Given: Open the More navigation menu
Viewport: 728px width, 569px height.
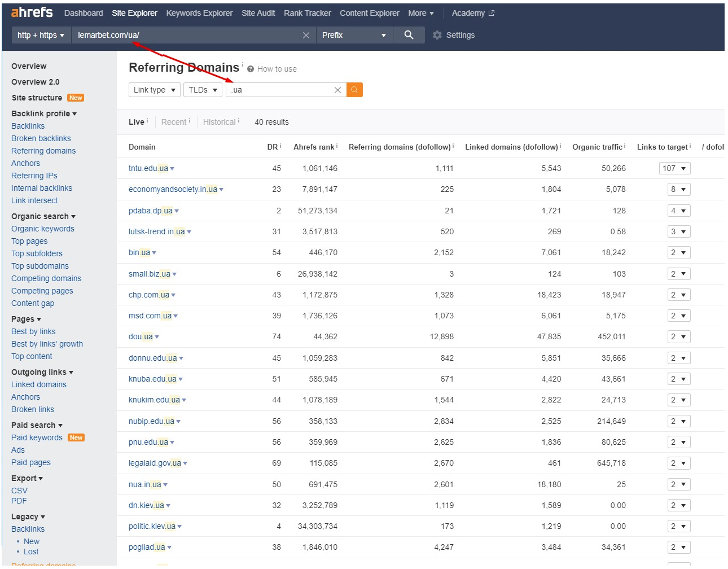Looking at the screenshot, I should [x=421, y=12].
